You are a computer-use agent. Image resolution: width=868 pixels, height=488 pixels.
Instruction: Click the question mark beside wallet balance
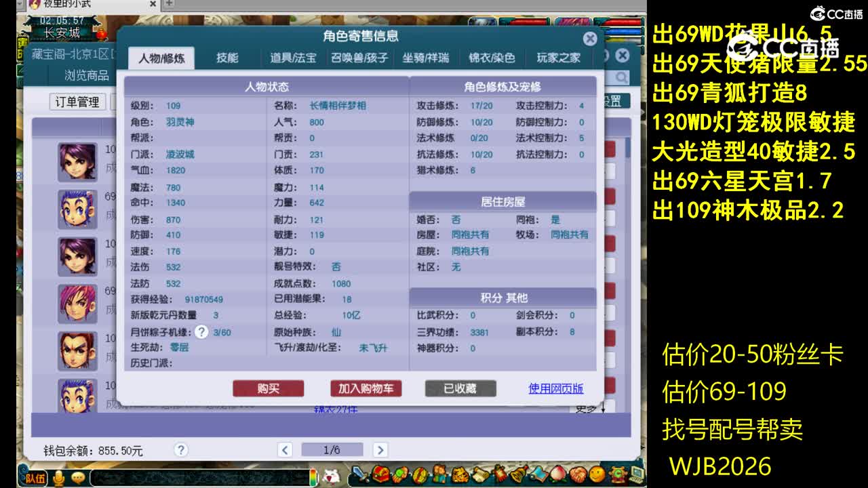[x=180, y=449]
